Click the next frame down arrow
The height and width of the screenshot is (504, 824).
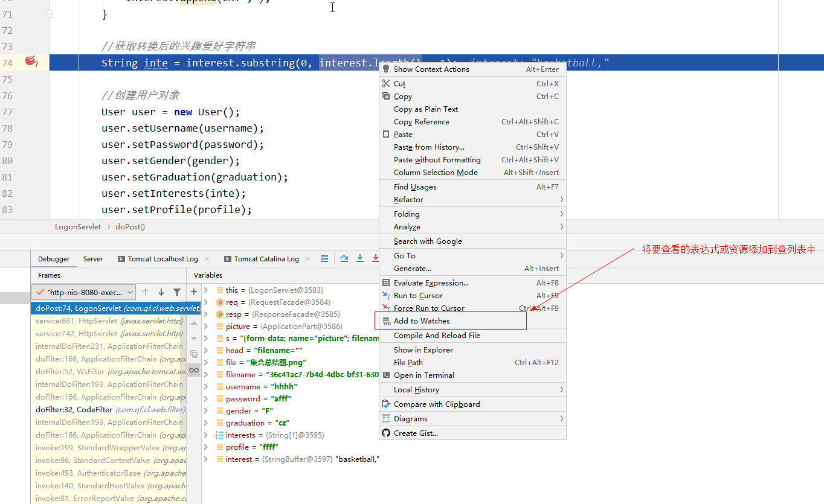(161, 292)
